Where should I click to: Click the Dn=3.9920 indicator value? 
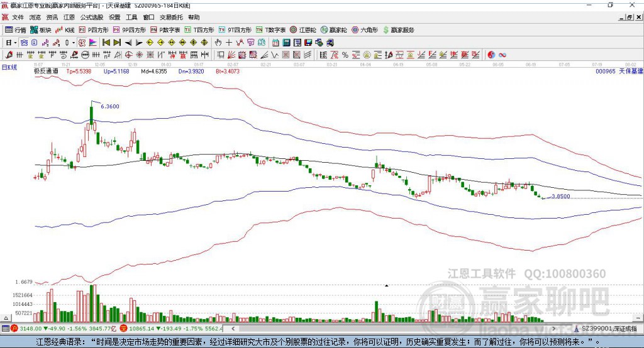pos(191,72)
